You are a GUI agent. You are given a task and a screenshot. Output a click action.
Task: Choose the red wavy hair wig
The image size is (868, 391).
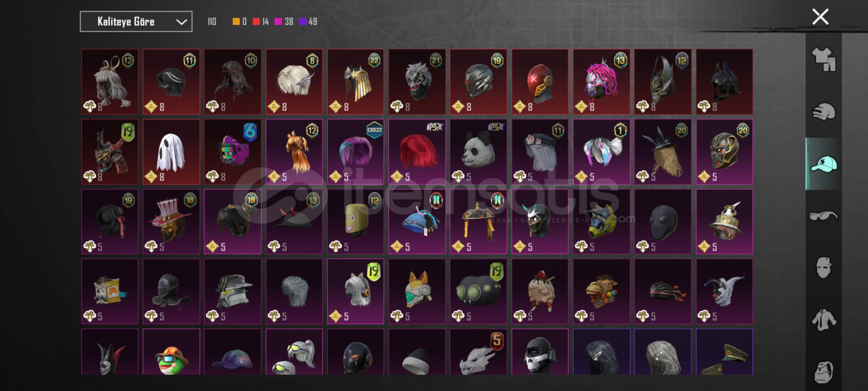417,152
